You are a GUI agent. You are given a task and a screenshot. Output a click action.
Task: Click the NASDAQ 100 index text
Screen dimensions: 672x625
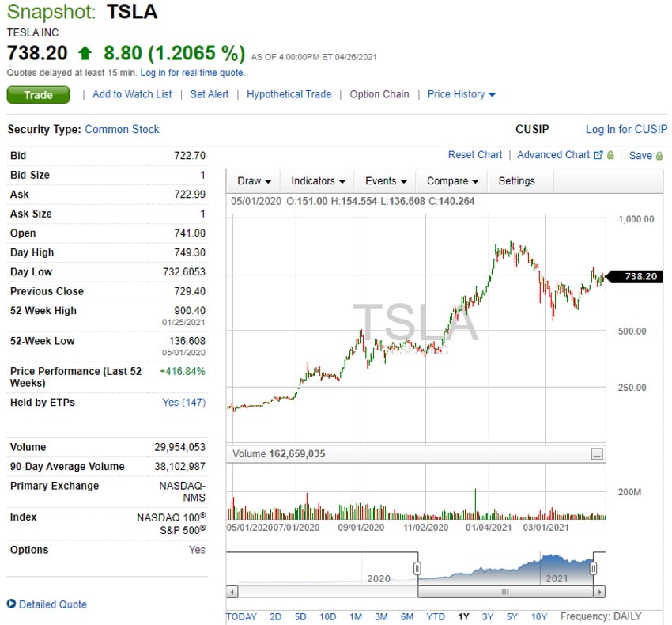pyautogui.click(x=171, y=517)
